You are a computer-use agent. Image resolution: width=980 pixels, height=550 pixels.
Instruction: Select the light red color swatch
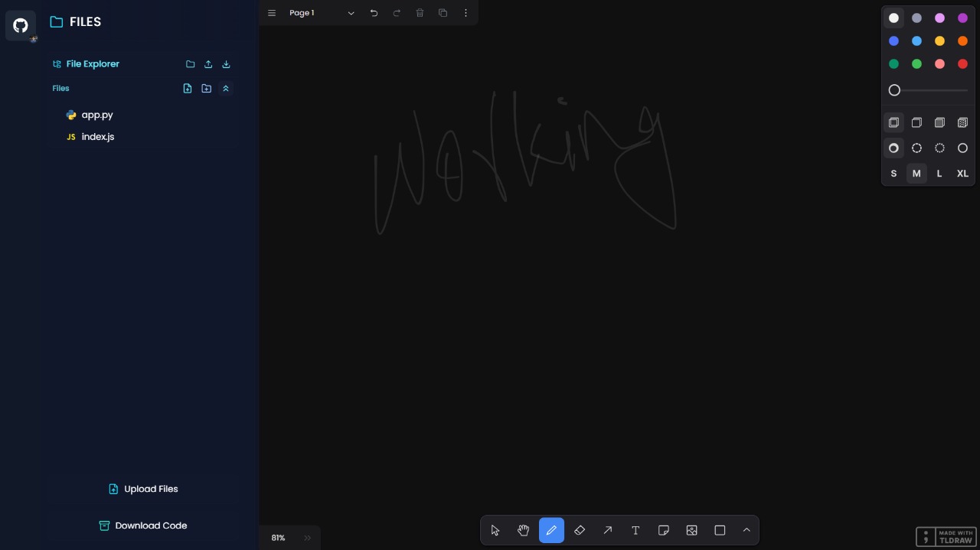(939, 64)
